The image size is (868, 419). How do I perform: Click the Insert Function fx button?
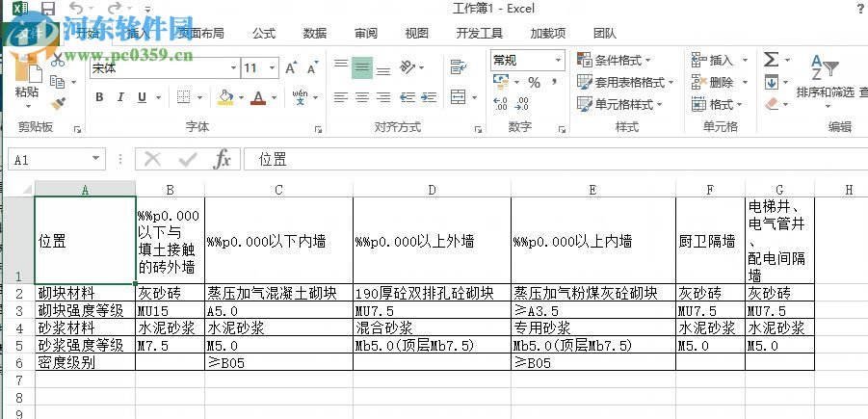pos(222,159)
